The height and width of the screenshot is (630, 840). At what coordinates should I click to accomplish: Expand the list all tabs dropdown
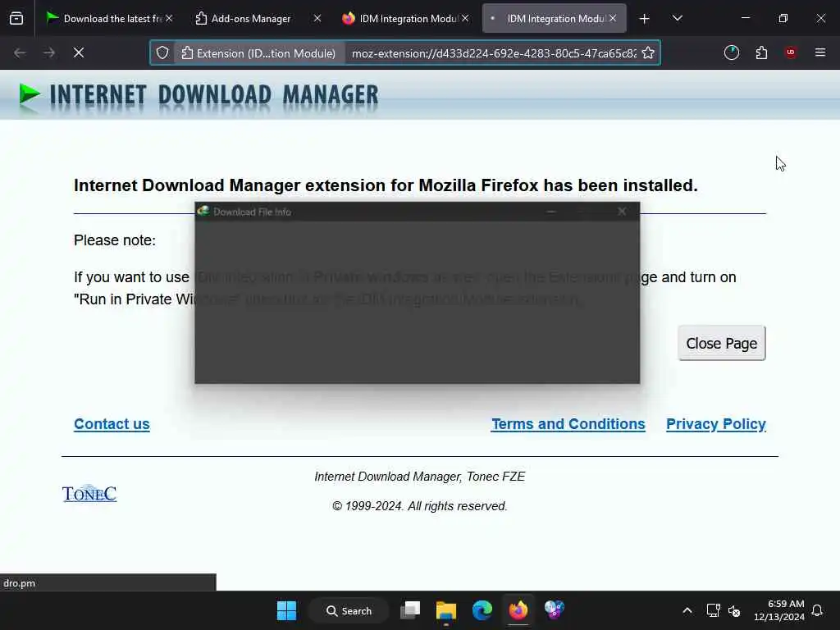(x=677, y=18)
